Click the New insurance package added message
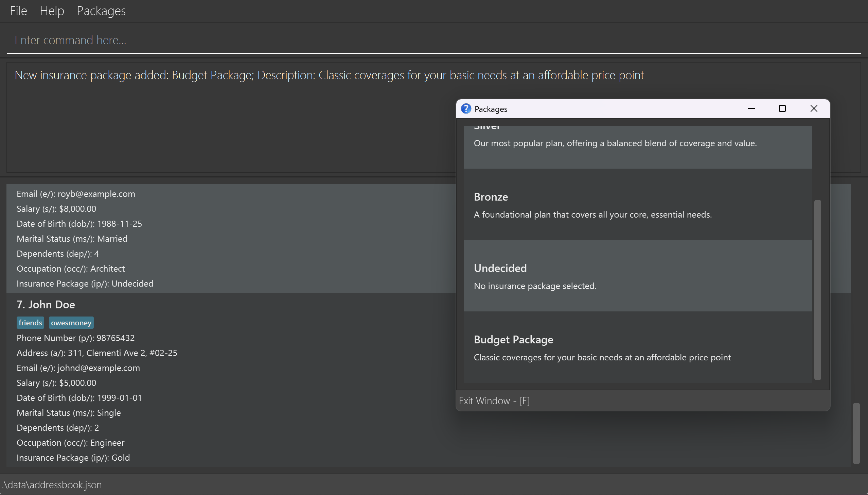Screen dimensions: 868x495 [329, 75]
